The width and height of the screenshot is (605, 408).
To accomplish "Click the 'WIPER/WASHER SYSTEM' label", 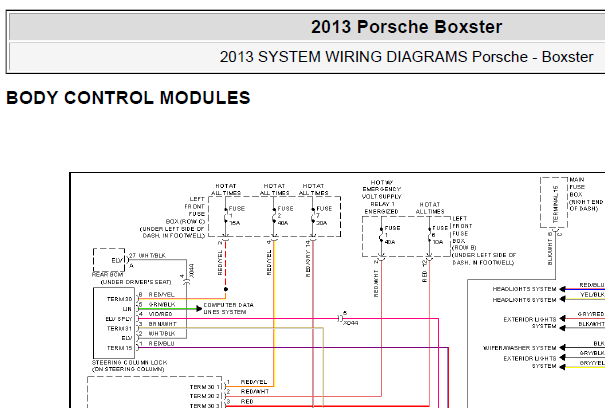I will click(520, 348).
